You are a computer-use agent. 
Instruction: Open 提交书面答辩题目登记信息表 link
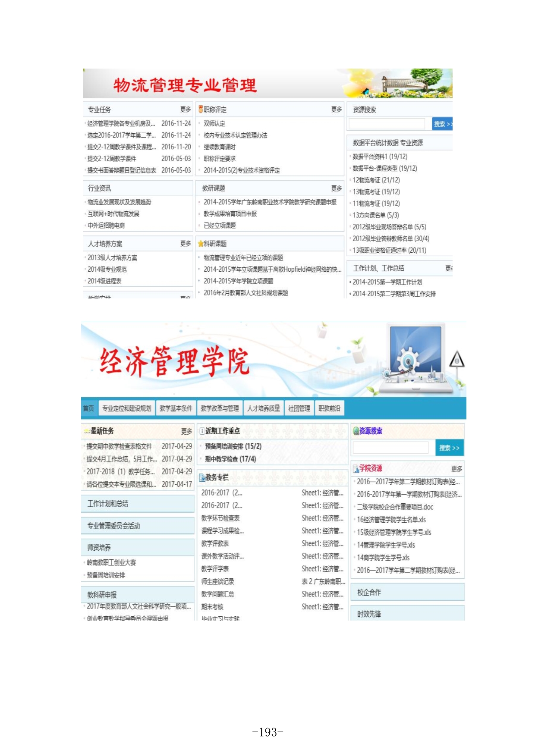pos(122,170)
